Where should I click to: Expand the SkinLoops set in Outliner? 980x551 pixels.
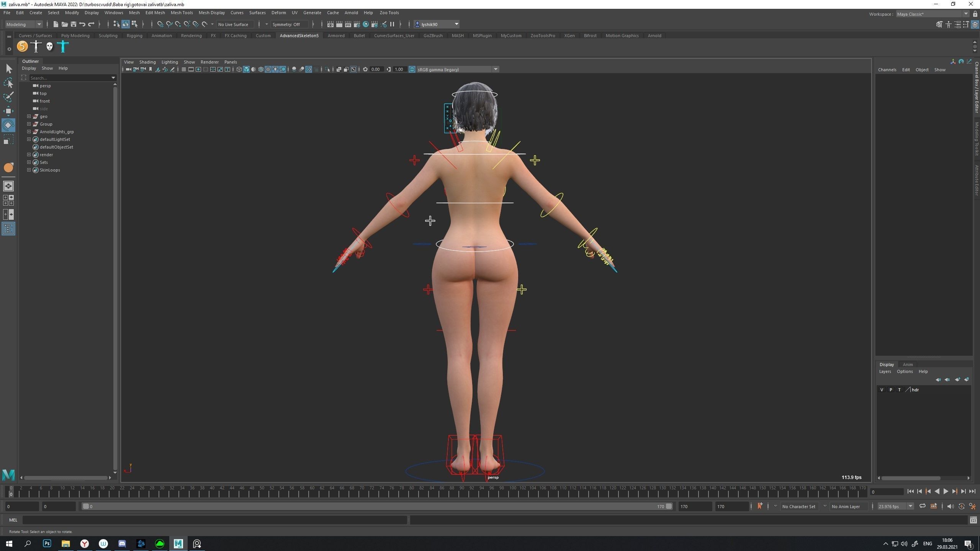tap(29, 170)
